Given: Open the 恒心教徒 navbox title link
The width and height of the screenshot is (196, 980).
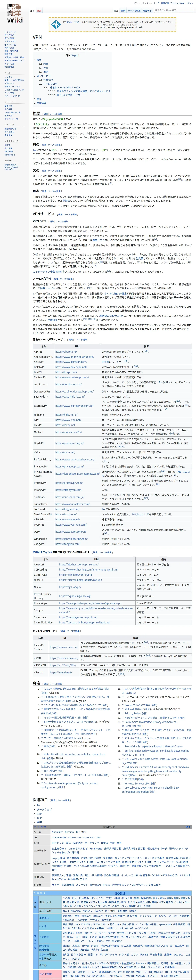Looking at the screenshot, I should click(120, 893).
